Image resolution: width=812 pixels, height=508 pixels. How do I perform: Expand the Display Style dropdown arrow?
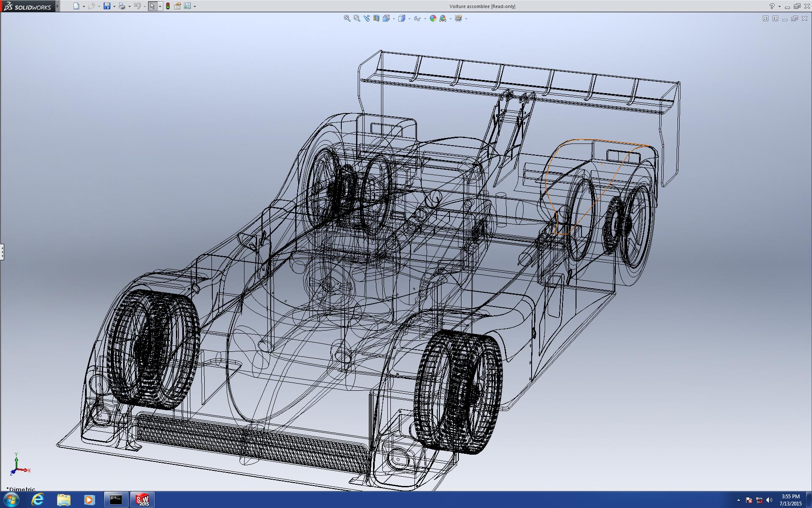click(409, 19)
